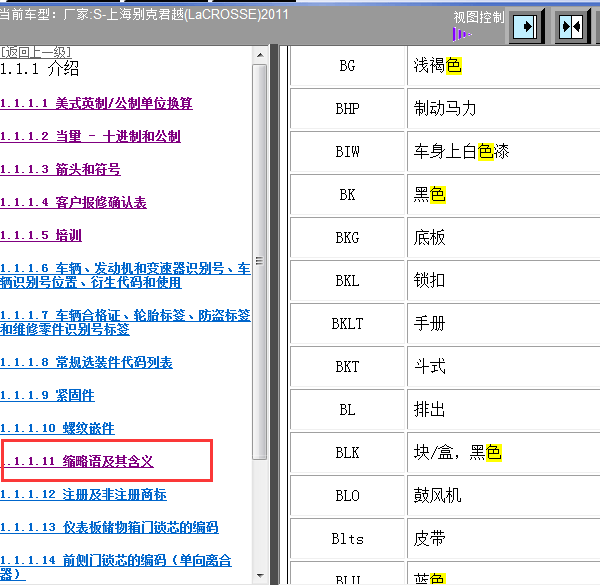The height and width of the screenshot is (585, 600).
Task: Click the 车身上白色漆 definition cell
Action: (x=503, y=152)
